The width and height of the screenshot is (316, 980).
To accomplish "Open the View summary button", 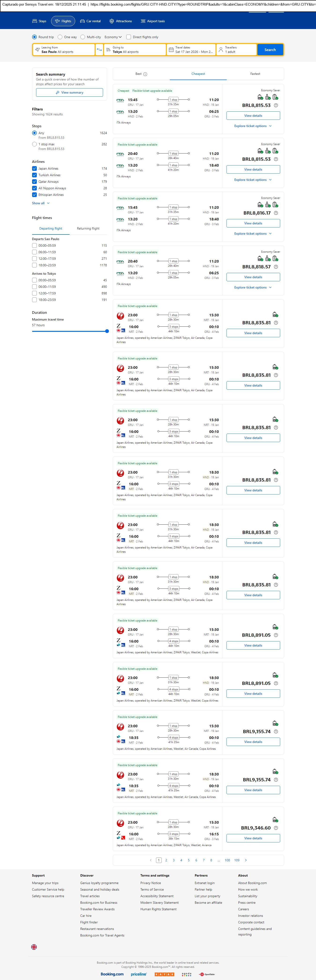I will tap(69, 92).
